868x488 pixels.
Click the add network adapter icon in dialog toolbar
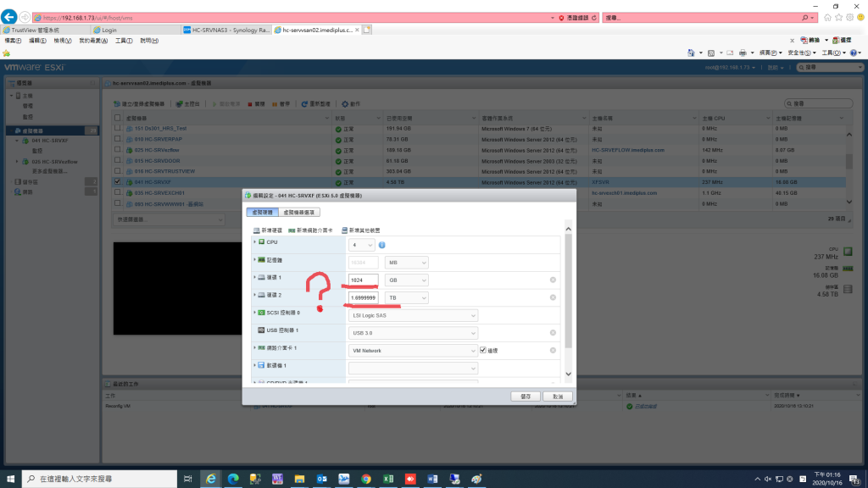pyautogui.click(x=292, y=230)
